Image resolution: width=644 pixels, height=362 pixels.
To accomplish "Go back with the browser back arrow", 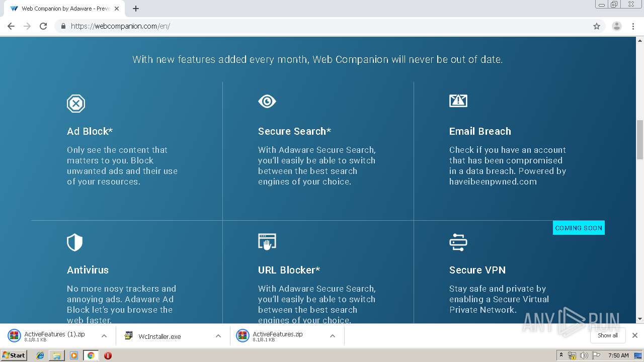I will tap(11, 26).
